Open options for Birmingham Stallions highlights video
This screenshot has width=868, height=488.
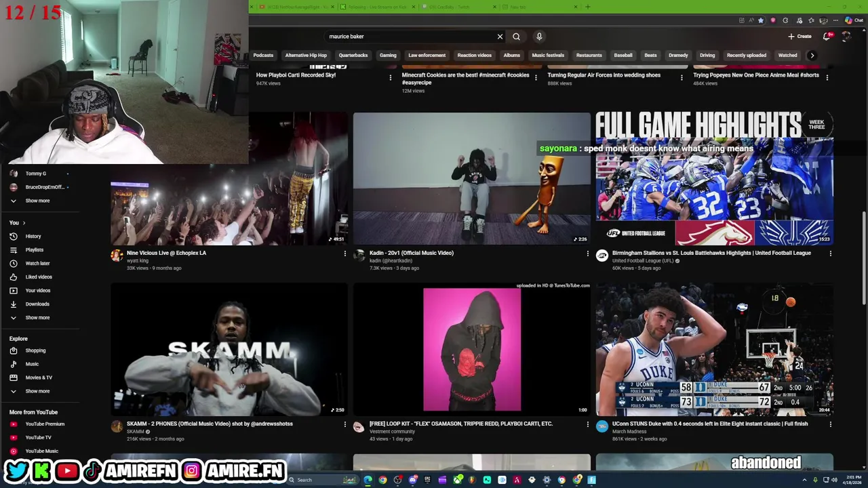830,253
